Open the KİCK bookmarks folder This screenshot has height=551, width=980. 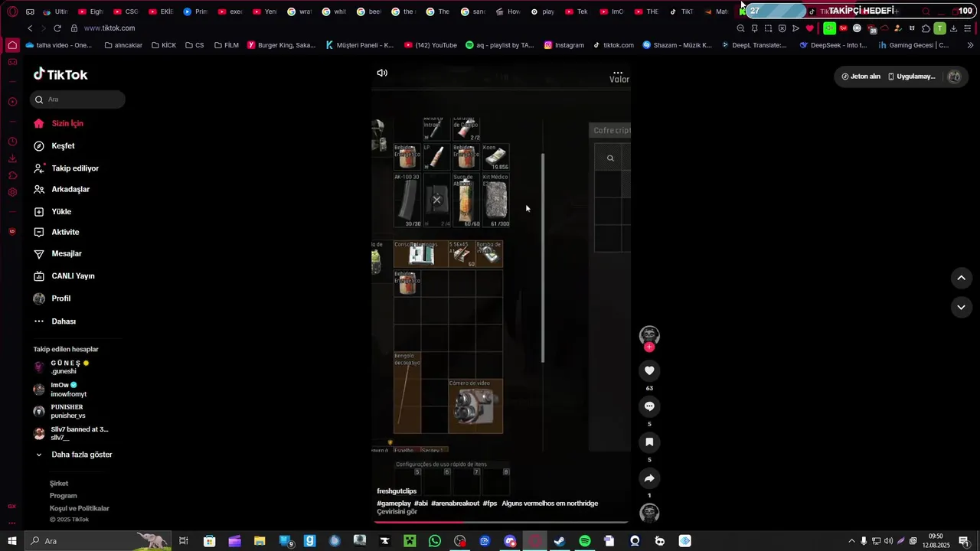(x=164, y=45)
